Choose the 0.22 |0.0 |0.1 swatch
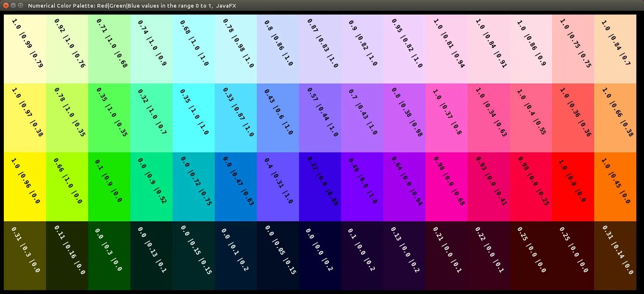Viewport: 644px width, 294px height. point(489,256)
